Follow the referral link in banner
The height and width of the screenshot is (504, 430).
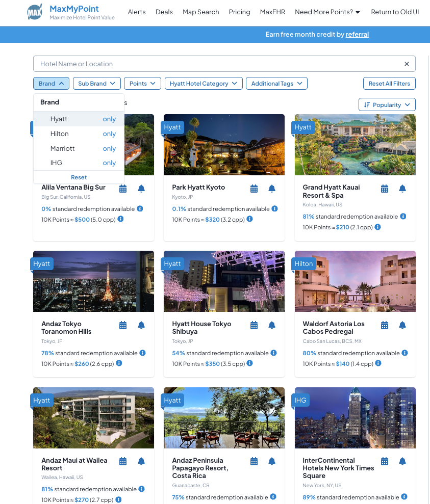[x=357, y=35]
